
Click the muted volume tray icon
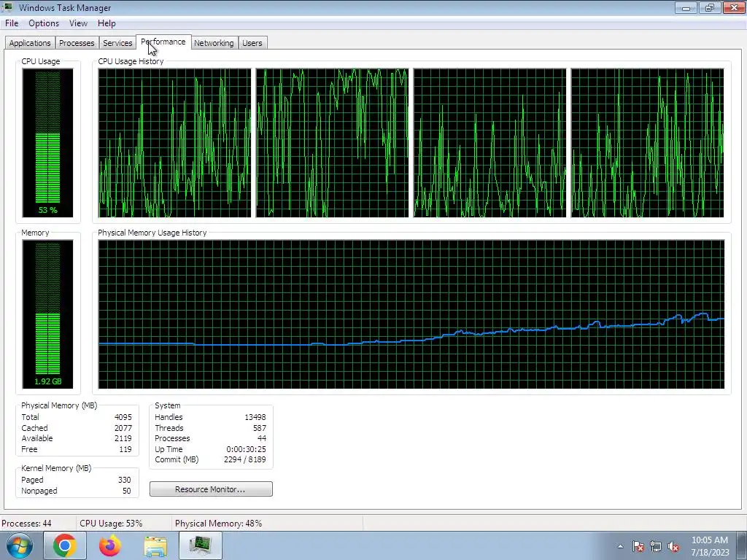(x=673, y=546)
